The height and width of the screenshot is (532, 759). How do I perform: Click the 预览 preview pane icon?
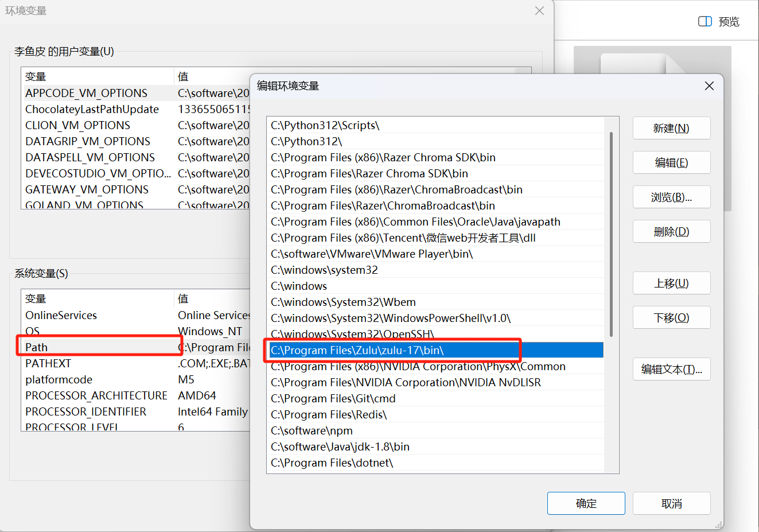click(704, 21)
